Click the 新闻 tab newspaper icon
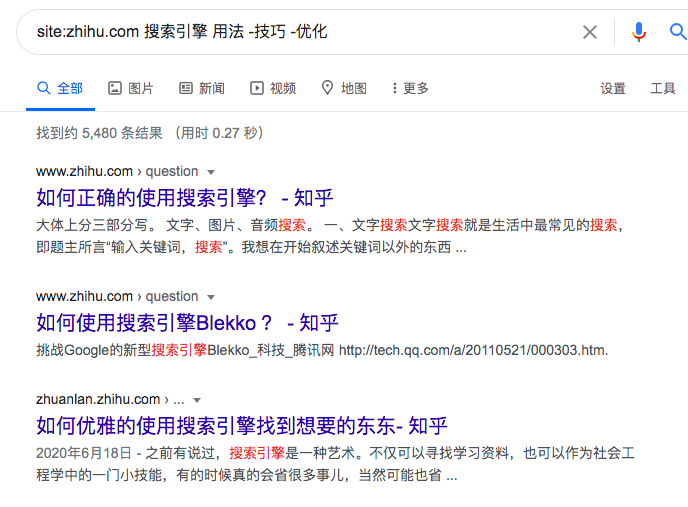Image resolution: width=688 pixels, height=507 pixels. (x=186, y=88)
